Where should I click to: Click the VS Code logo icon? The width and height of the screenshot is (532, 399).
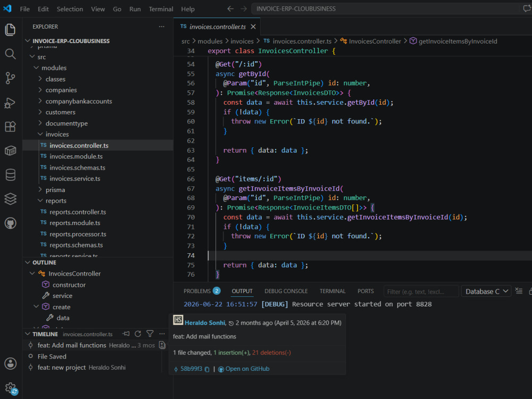7,9
